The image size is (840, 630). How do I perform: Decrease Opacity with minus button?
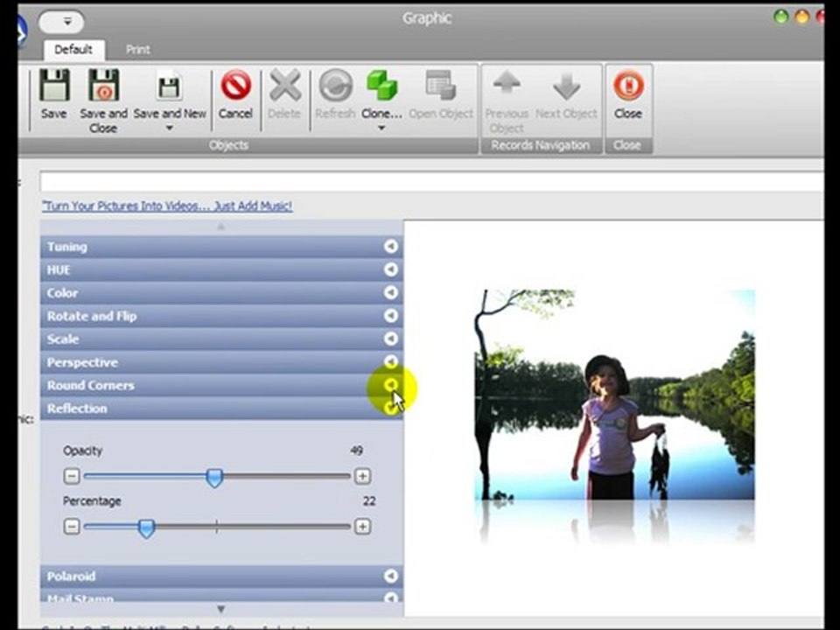pyautogui.click(x=71, y=476)
